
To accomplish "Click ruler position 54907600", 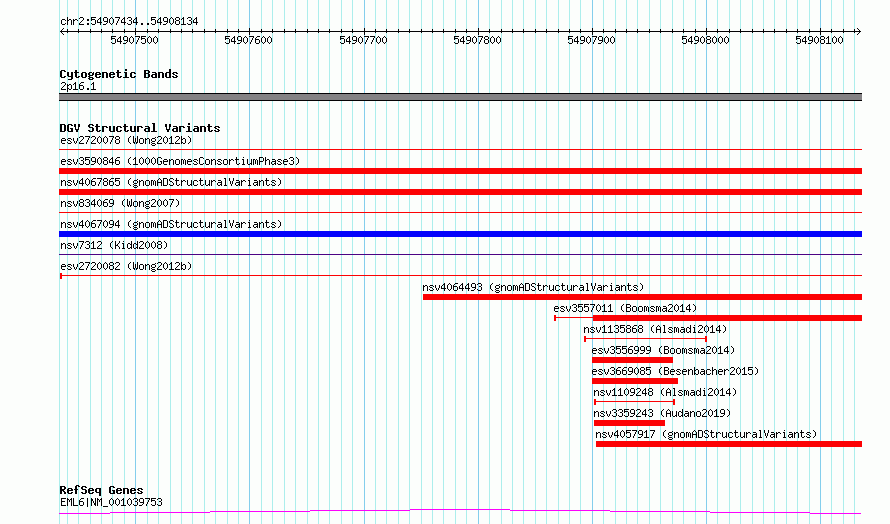I will pyautogui.click(x=249, y=40).
